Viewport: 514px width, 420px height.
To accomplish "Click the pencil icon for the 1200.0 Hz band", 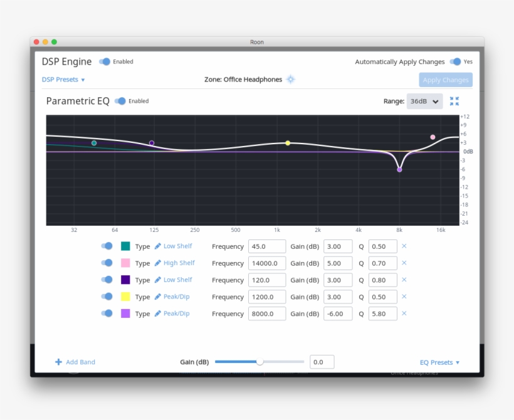I will (158, 297).
